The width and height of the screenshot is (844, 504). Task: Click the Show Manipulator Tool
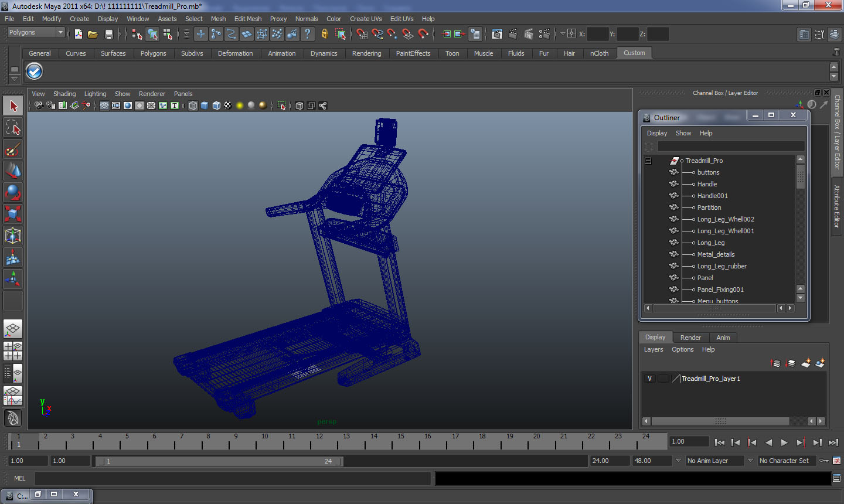[13, 279]
